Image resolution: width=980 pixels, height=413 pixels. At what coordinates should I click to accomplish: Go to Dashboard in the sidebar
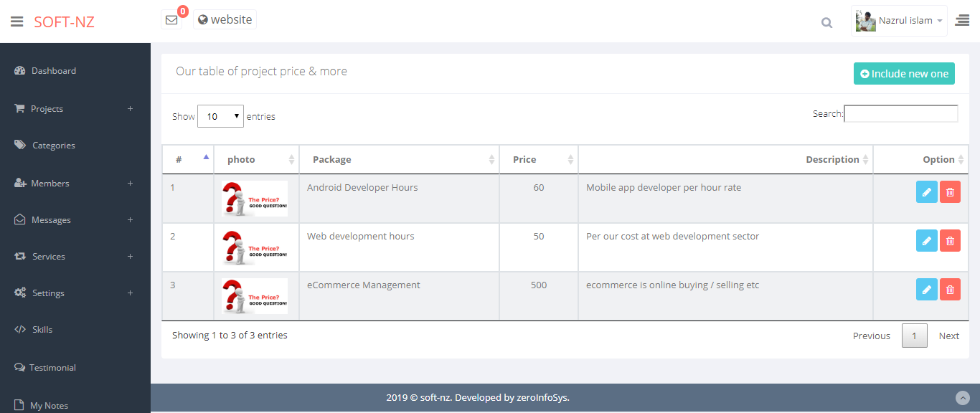pos(53,71)
